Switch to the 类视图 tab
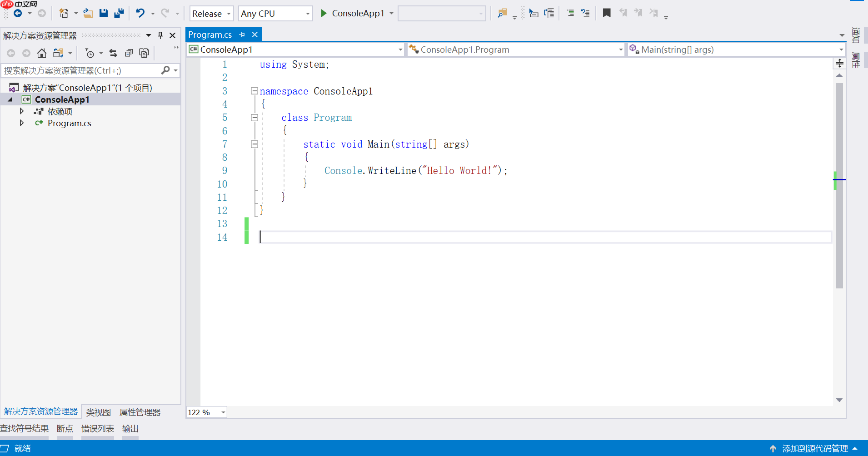Screen dimensions: 868x456 click(x=99, y=412)
